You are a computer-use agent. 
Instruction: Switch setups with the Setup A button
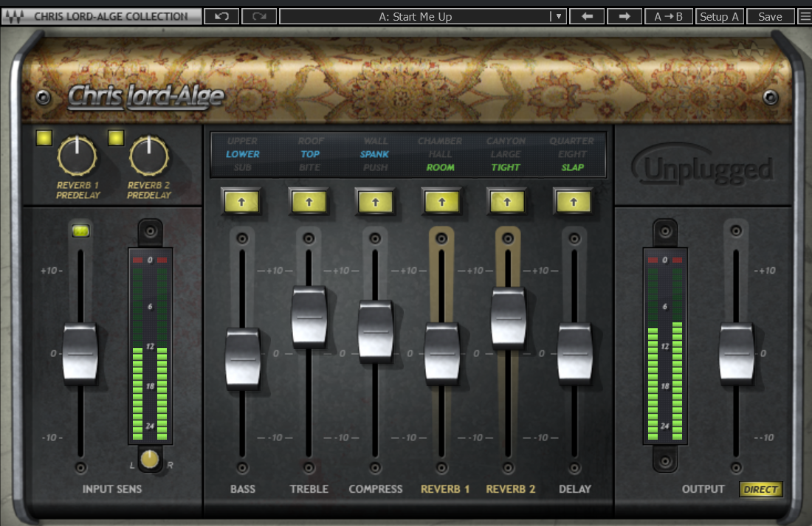(719, 16)
